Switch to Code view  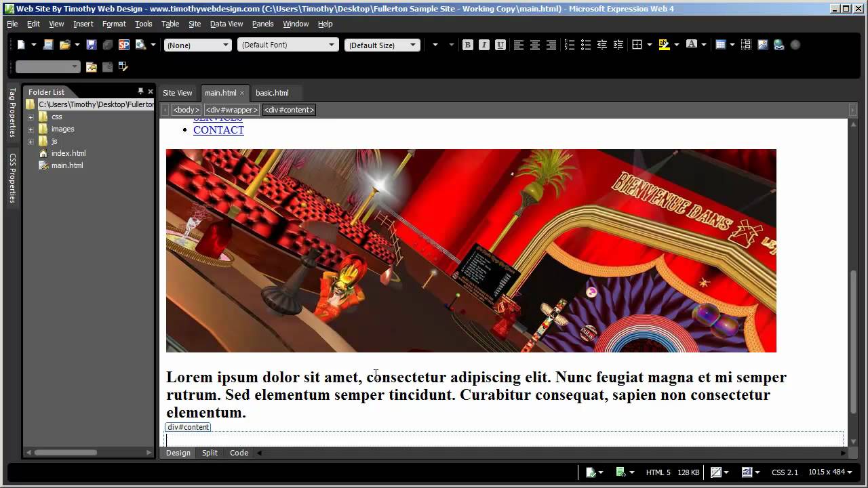239,453
